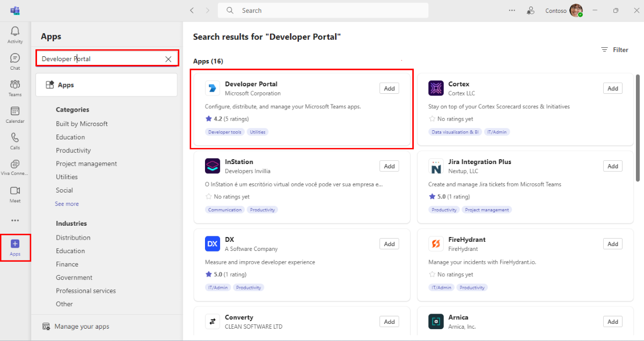The image size is (644, 341).
Task: Select the Apps tab in panel
Action: [106, 85]
